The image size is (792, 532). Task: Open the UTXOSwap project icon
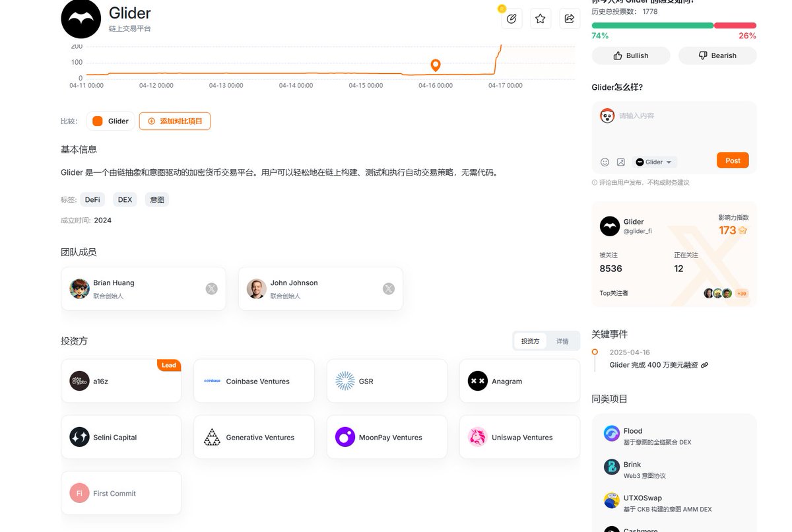612,500
